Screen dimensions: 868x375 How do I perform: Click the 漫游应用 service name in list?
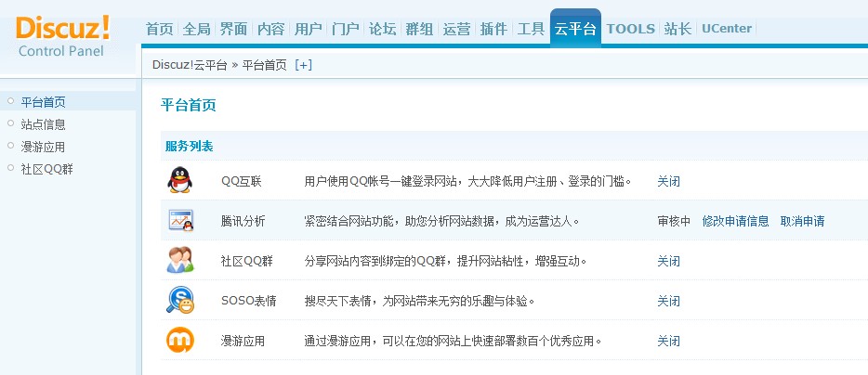243,341
